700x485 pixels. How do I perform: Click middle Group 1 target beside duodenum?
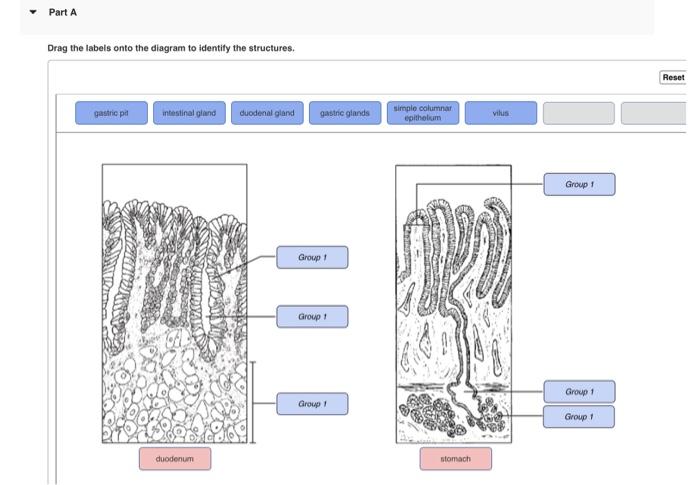(x=312, y=317)
